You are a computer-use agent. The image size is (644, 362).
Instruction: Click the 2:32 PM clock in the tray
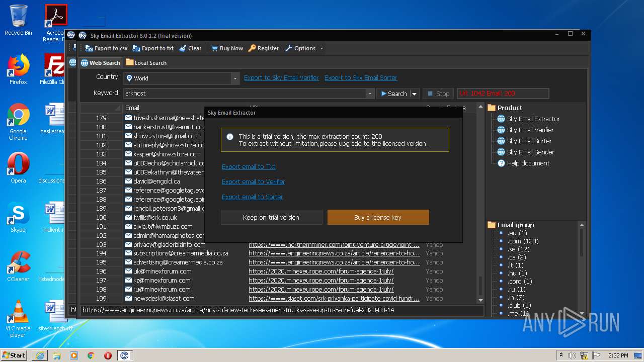[x=618, y=355]
